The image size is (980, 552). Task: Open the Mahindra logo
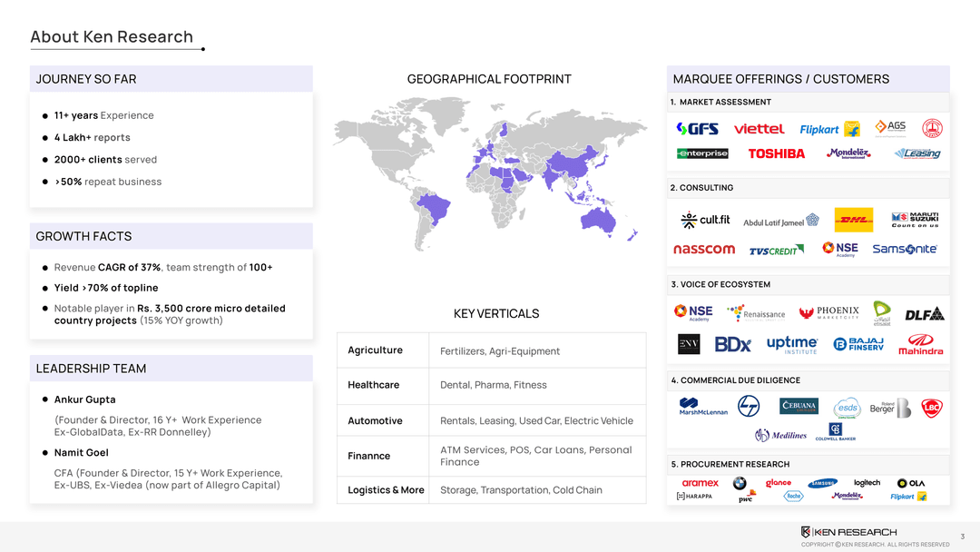[x=920, y=347]
